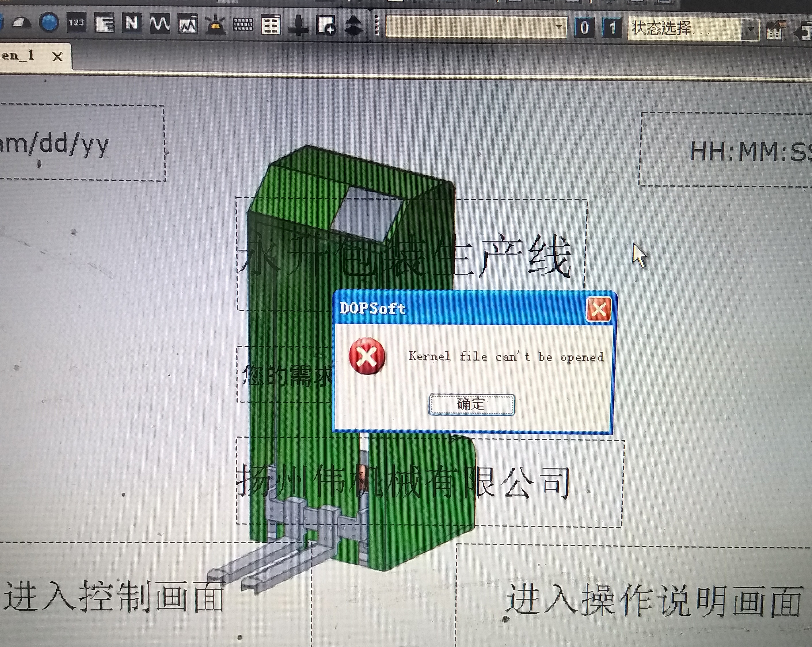The width and height of the screenshot is (812, 647).
Task: Select the curve waveform element icon
Action: pos(160,24)
